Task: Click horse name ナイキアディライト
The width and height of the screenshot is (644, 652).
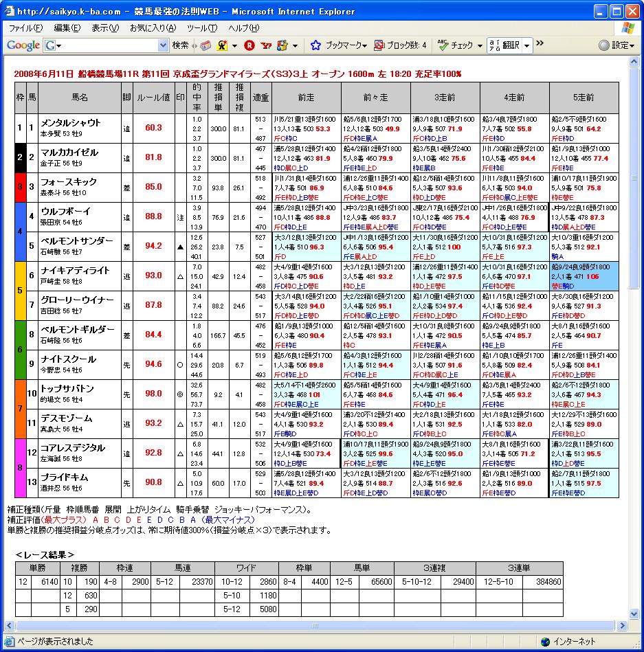Action: pos(76,270)
